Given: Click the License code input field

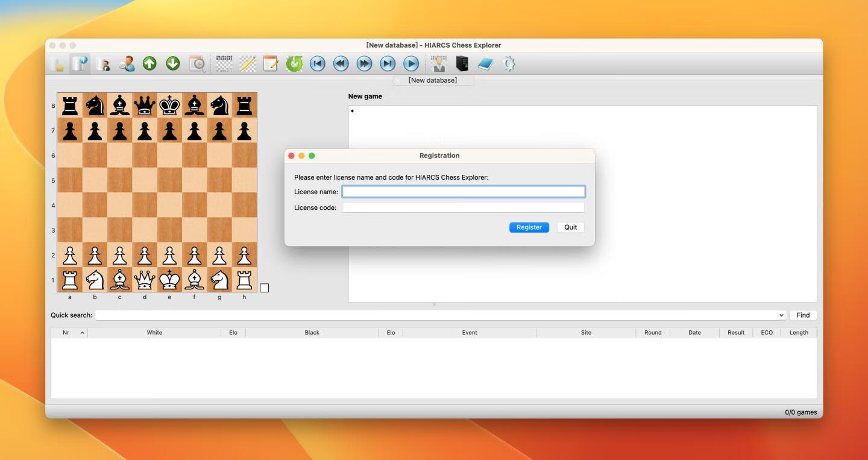Looking at the screenshot, I should point(464,207).
